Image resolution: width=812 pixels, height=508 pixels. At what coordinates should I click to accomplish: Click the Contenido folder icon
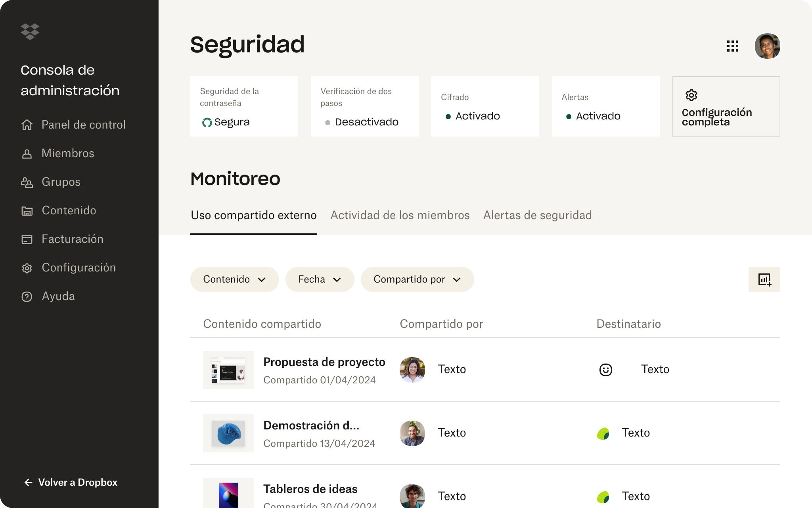click(27, 211)
